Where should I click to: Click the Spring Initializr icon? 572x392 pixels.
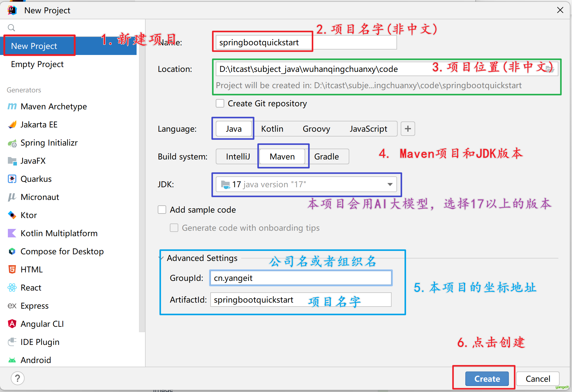click(x=12, y=143)
